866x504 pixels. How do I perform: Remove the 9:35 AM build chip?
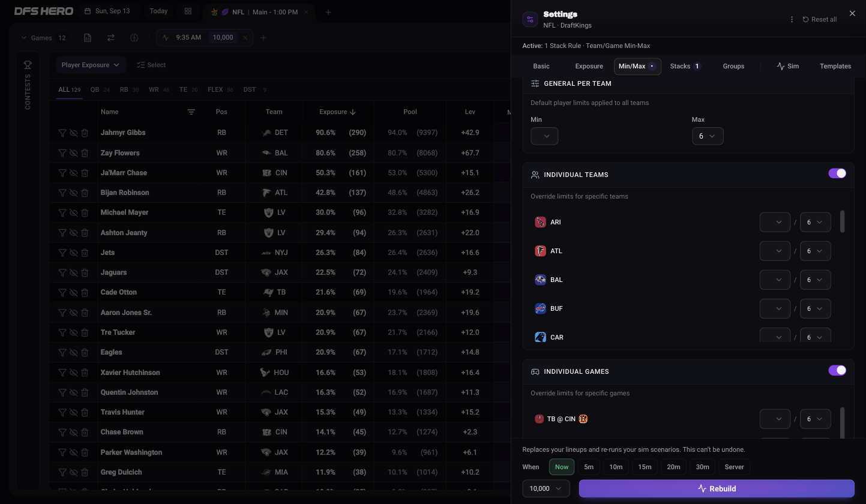tap(245, 38)
